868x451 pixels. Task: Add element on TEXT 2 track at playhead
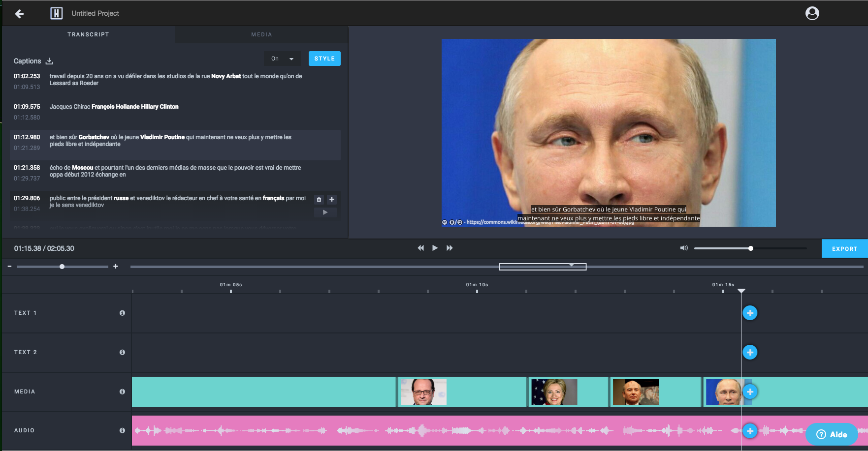pyautogui.click(x=750, y=352)
